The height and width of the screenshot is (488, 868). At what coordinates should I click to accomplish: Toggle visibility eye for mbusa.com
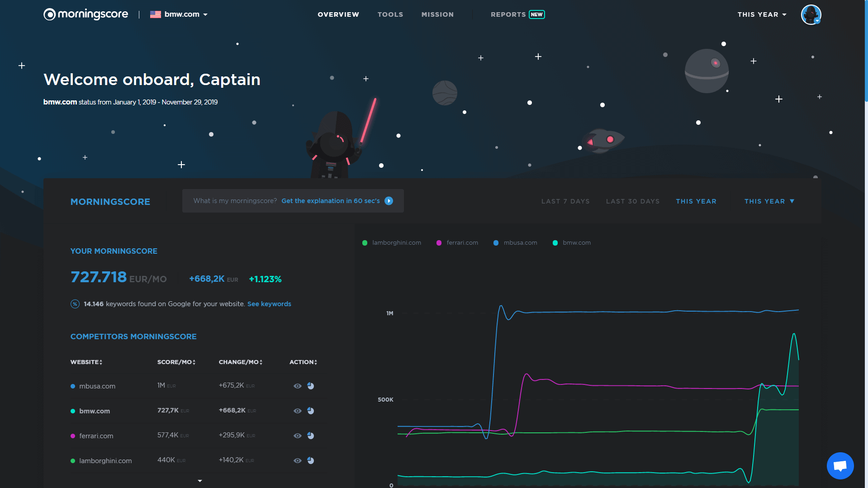point(298,386)
